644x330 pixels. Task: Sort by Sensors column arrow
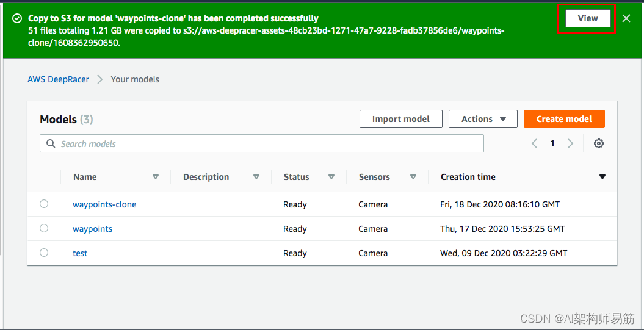(413, 177)
